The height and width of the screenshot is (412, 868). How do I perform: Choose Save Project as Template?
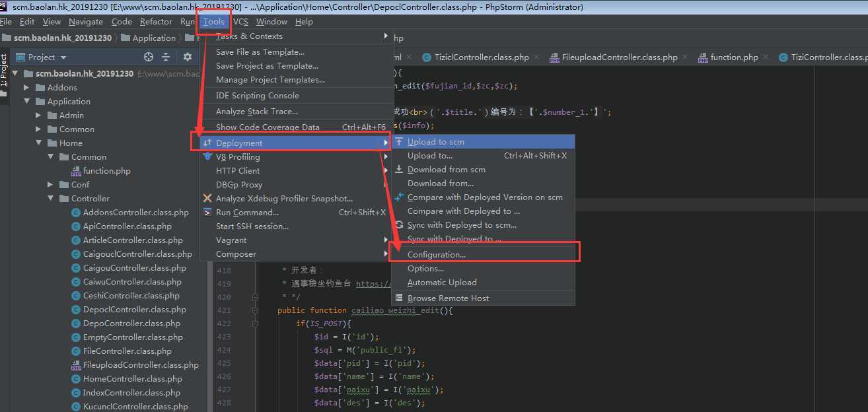(x=295, y=66)
